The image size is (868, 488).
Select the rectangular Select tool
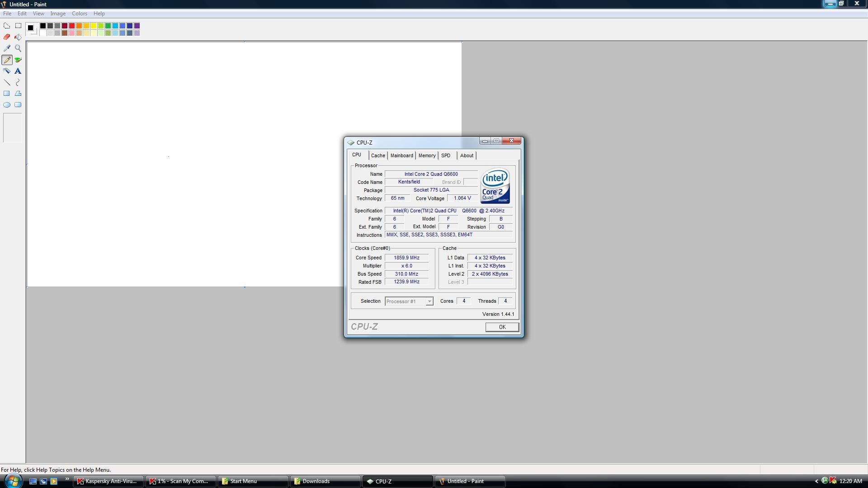click(18, 26)
